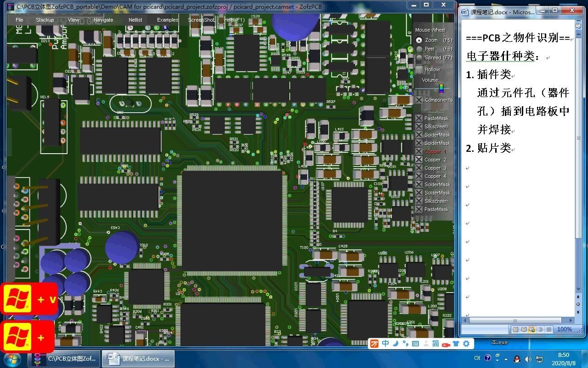The height and width of the screenshot is (368, 588).
Task: Click the Sogou input settings gear icon
Action: point(466,343)
